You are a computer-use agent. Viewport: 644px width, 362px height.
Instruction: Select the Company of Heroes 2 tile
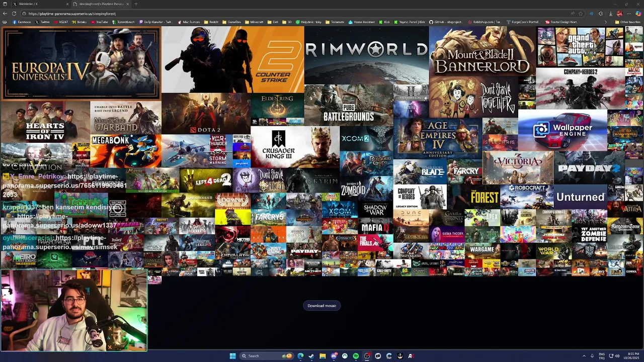click(x=580, y=88)
